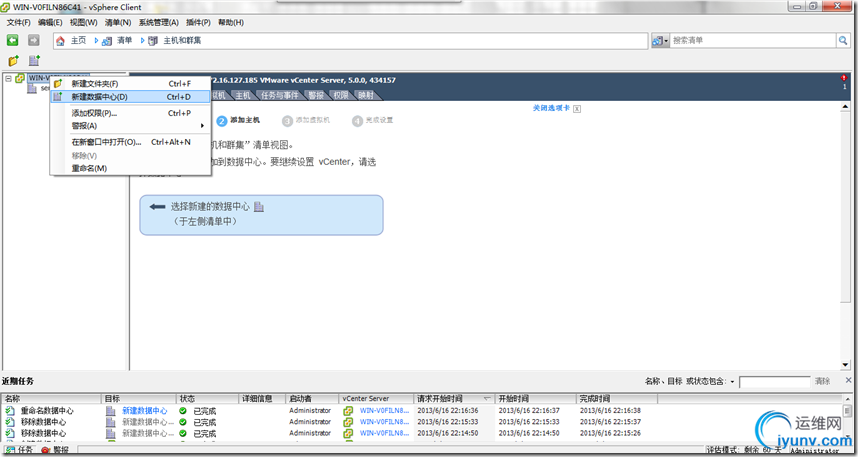Click the 清除 filter button
The height and width of the screenshot is (457, 858).
tap(822, 381)
